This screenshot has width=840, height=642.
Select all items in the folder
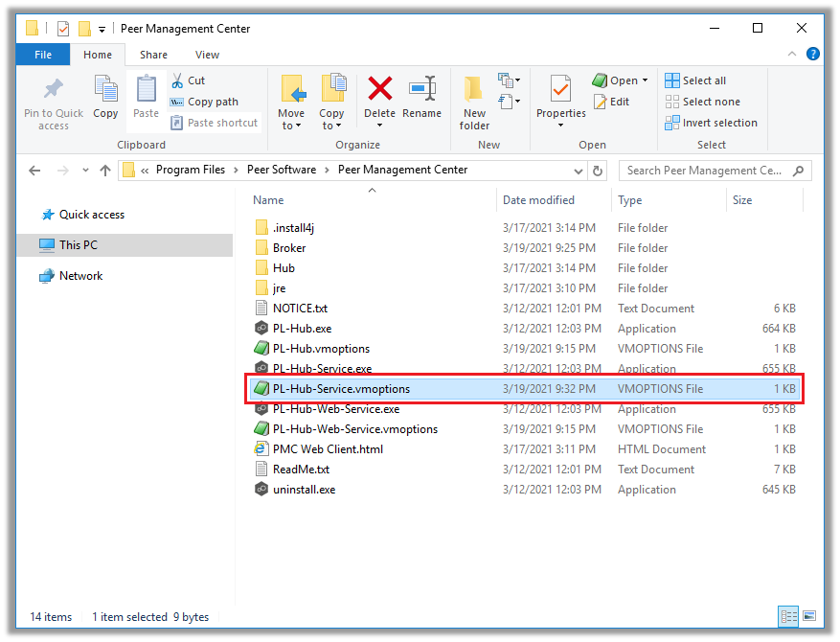(696, 80)
